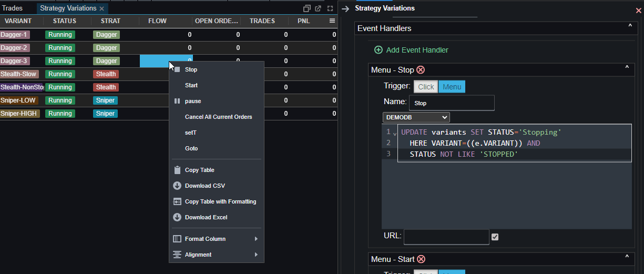Switch to the Strategy Variations tab
Viewport: 644px width, 274px height.
(x=68, y=8)
